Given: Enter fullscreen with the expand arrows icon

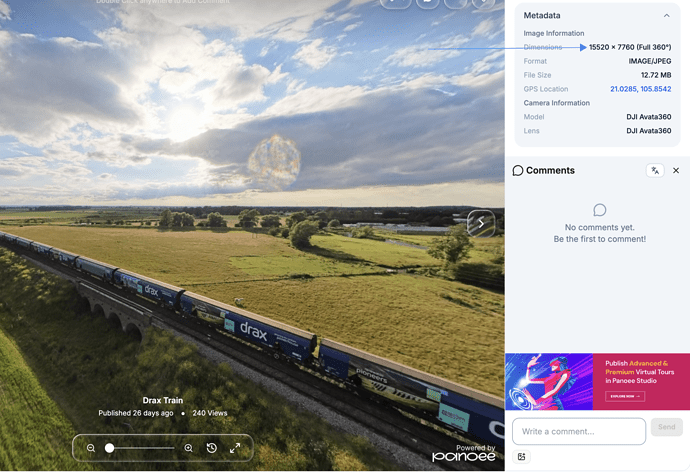Looking at the screenshot, I should click(235, 448).
